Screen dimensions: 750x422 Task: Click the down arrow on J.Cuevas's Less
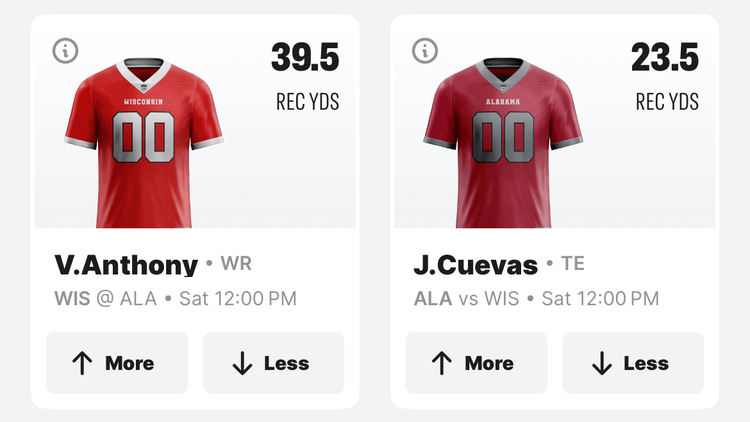click(x=602, y=363)
